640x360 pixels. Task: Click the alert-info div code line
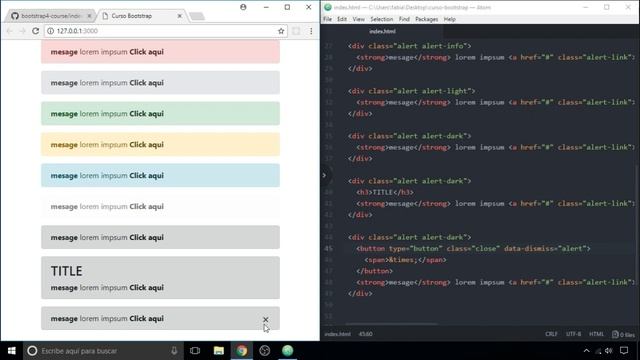click(409, 46)
